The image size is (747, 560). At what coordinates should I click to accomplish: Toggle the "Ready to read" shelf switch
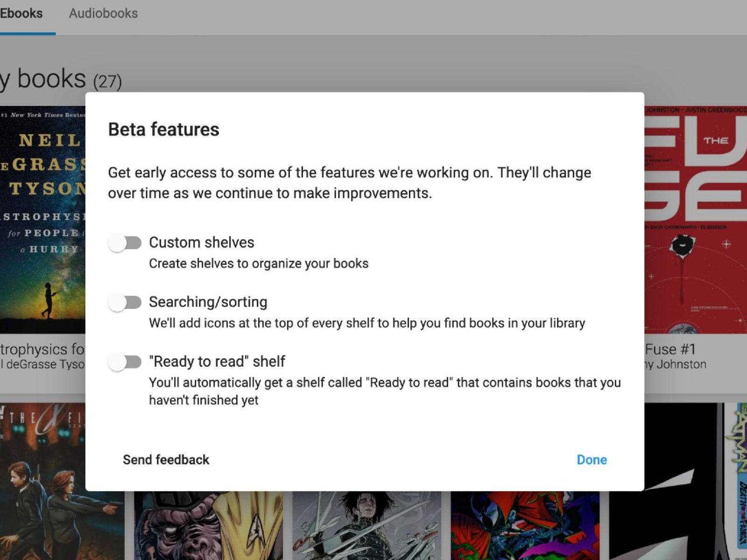click(125, 362)
